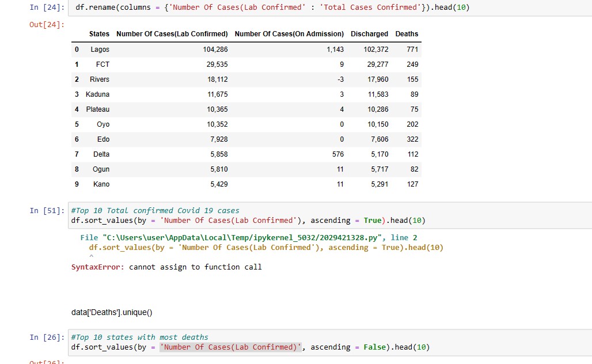Select Lagos on-admission value 1,143
Viewport: 592px width, 364px height.
pyautogui.click(x=335, y=50)
